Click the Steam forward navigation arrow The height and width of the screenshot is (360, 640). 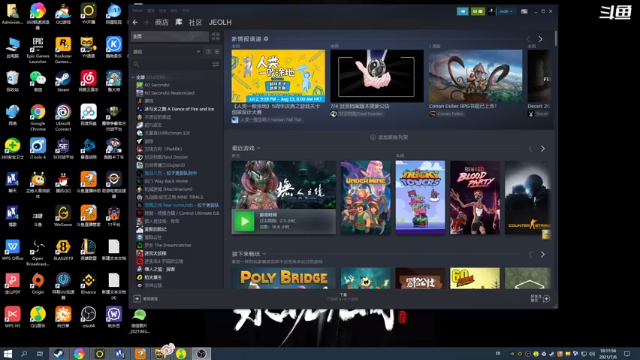coord(146,22)
